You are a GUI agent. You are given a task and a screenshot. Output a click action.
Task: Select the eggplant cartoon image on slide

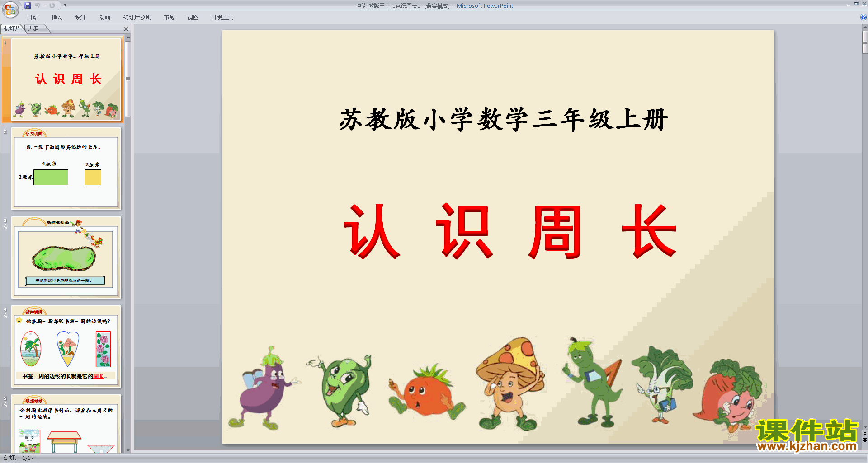[264, 388]
